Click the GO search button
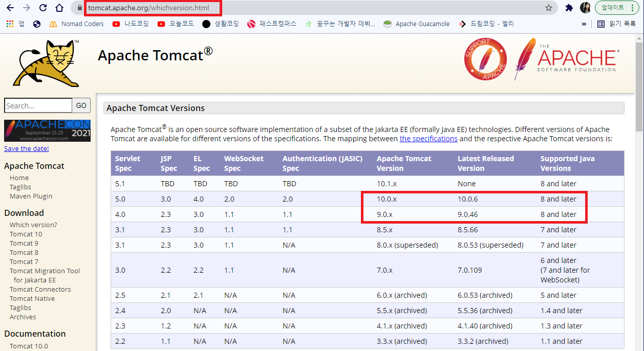 tap(81, 105)
